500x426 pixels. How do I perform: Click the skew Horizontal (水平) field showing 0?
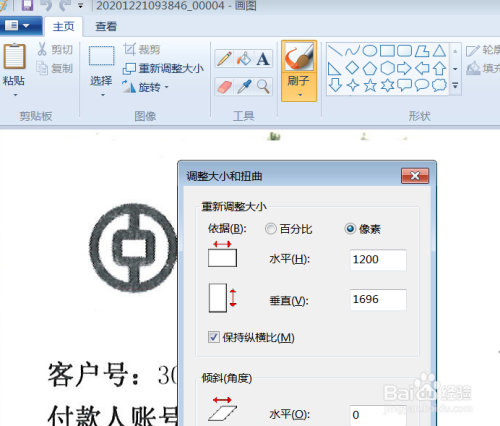coord(378,415)
